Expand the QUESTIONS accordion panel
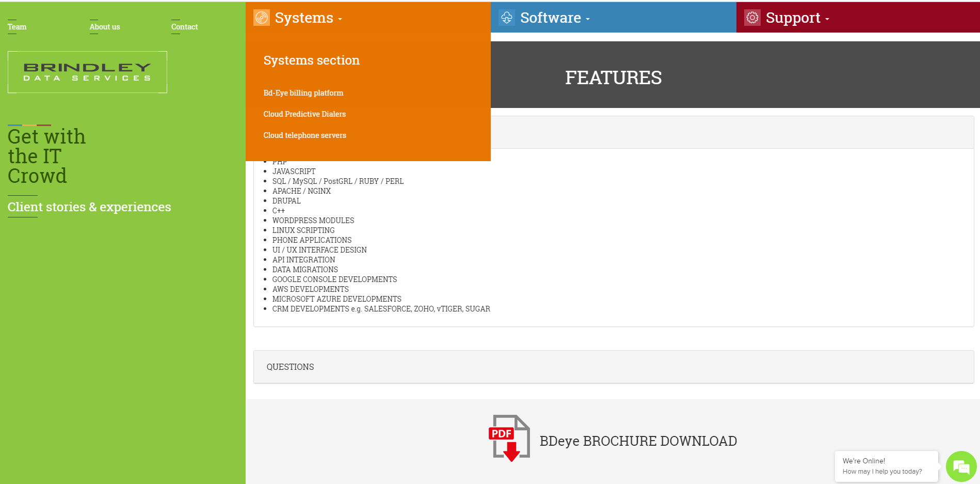Image resolution: width=980 pixels, height=484 pixels. click(290, 367)
